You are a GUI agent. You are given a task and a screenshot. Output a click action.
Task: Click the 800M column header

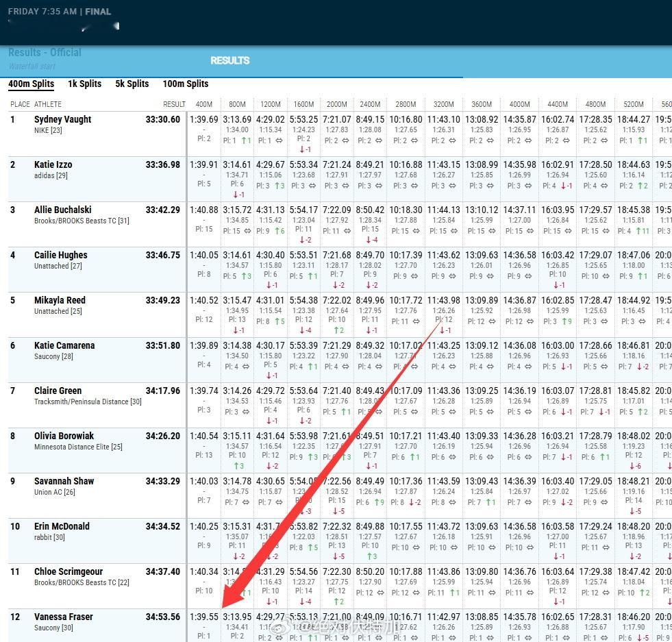[x=237, y=104]
